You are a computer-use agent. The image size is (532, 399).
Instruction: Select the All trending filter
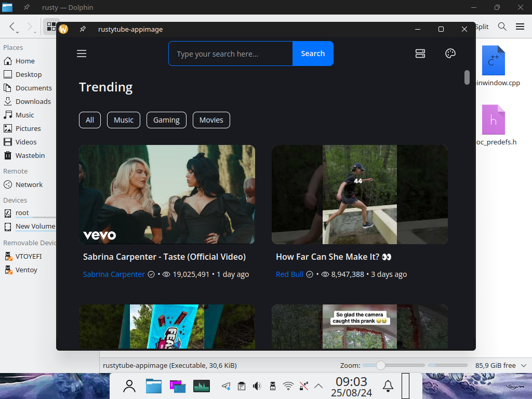click(x=90, y=120)
